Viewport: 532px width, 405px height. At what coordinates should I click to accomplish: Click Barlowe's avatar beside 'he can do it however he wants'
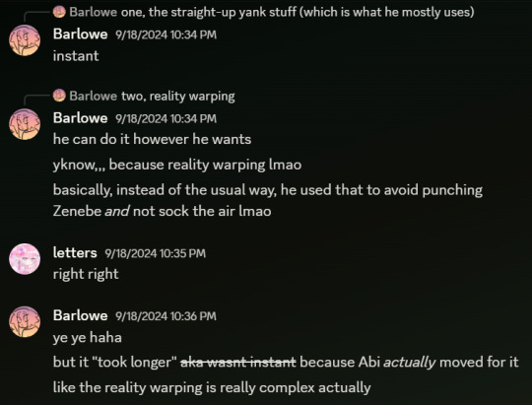click(x=25, y=124)
